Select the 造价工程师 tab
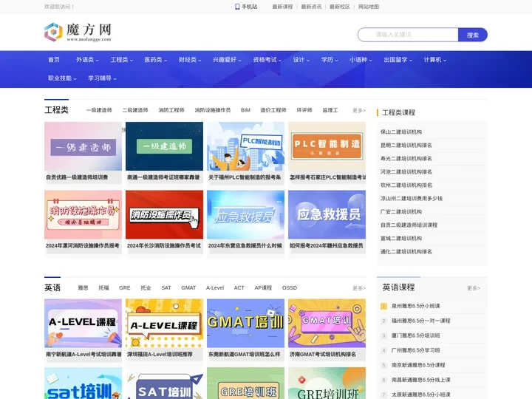This screenshot has width=532, height=399. [x=273, y=110]
